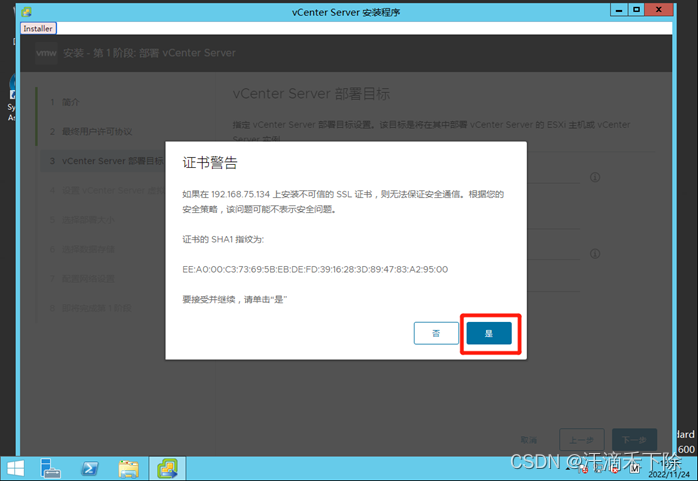Click the Installer label below the title bar
The height and width of the screenshot is (481, 698).
(38, 28)
